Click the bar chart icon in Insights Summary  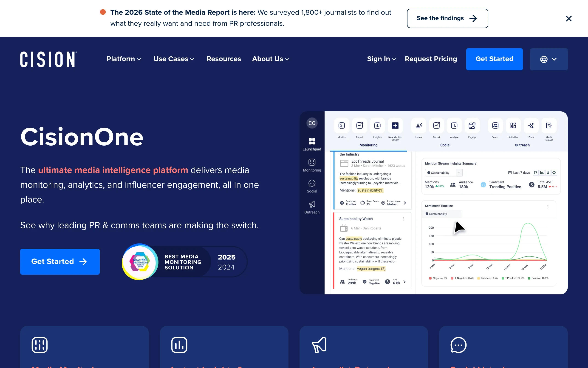click(542, 172)
